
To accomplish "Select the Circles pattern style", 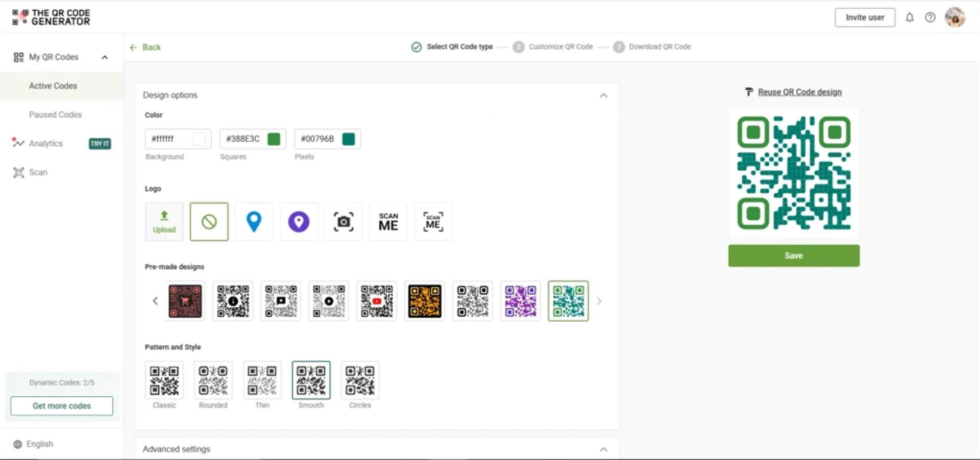I will [x=360, y=380].
